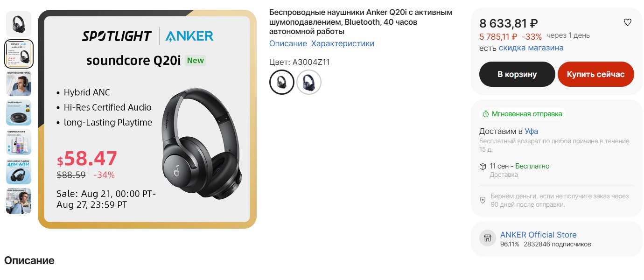644x280 pixels.
Task: Jump to Характеристики section link
Action: coord(343,43)
